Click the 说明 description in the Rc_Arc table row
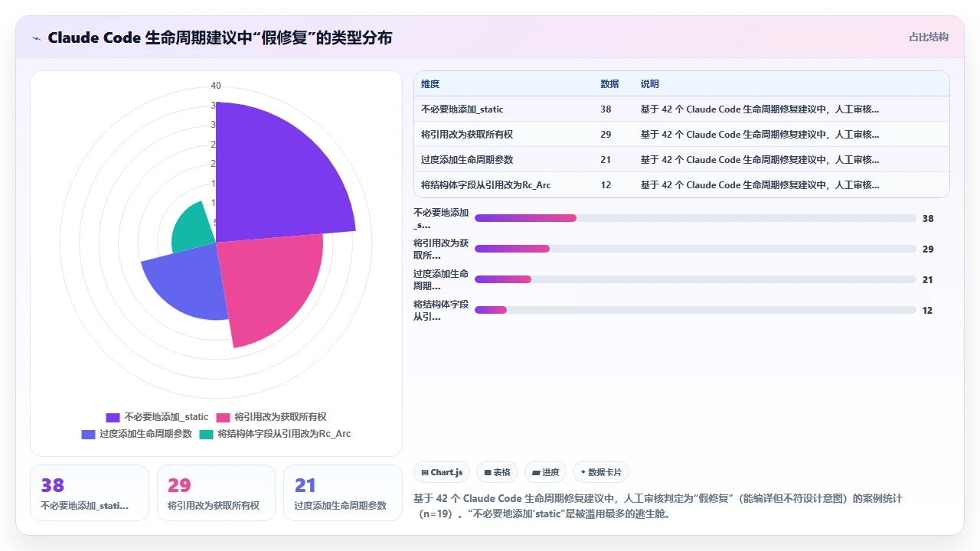 (x=760, y=185)
